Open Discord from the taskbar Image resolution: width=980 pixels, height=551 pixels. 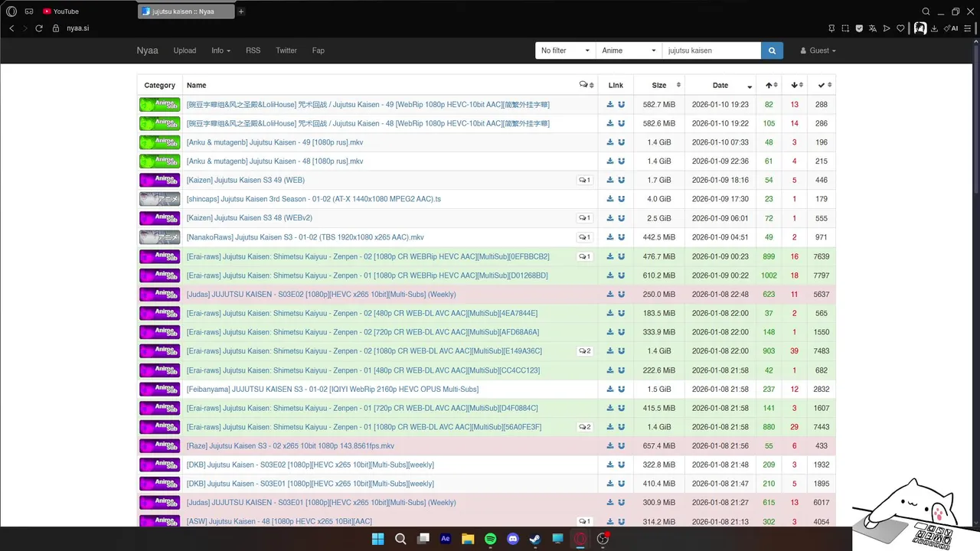(x=513, y=539)
